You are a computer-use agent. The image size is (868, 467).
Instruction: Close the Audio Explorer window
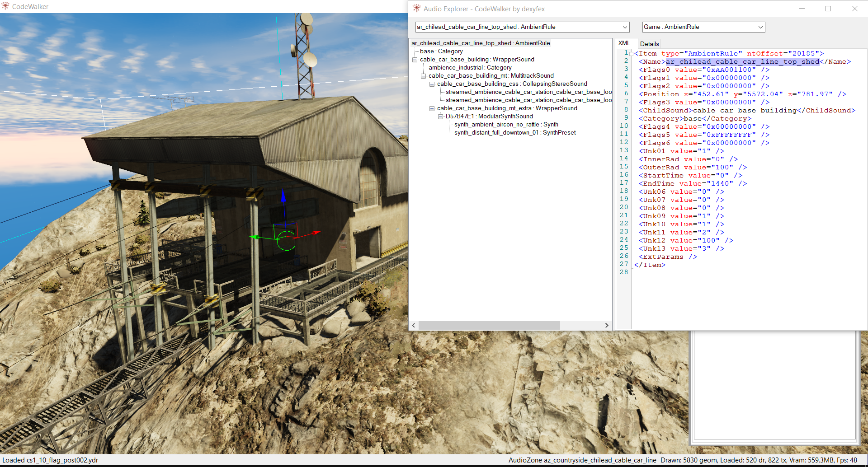coord(854,9)
